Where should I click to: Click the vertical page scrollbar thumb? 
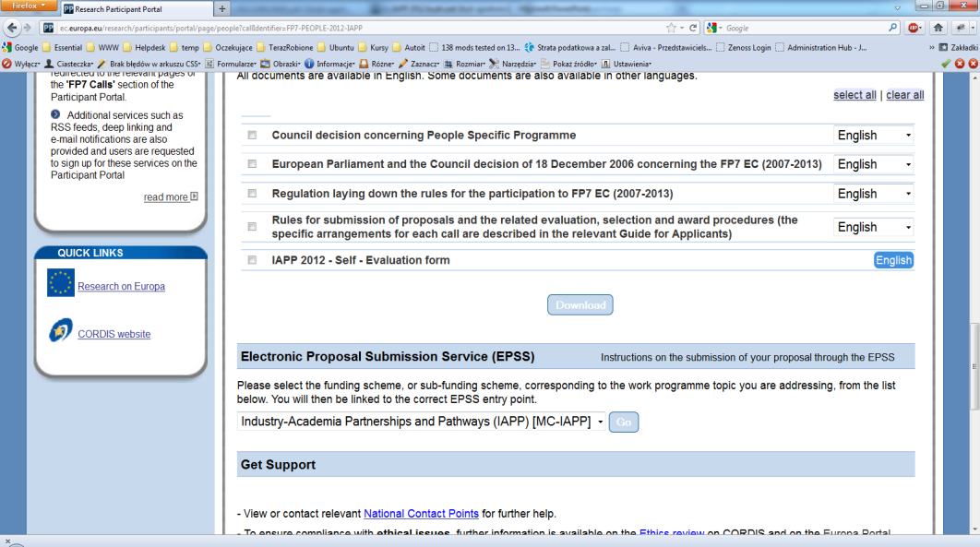pyautogui.click(x=974, y=366)
